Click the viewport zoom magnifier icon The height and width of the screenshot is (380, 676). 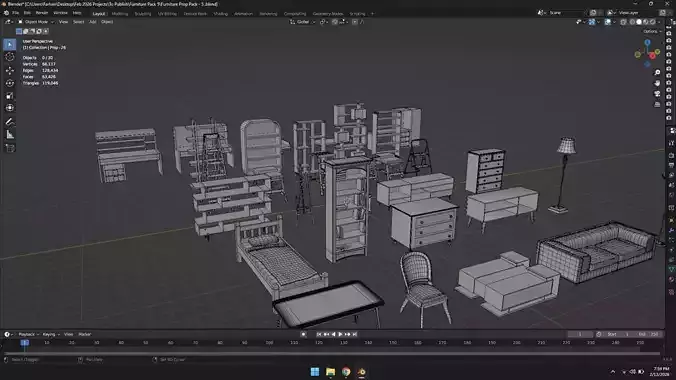point(657,72)
